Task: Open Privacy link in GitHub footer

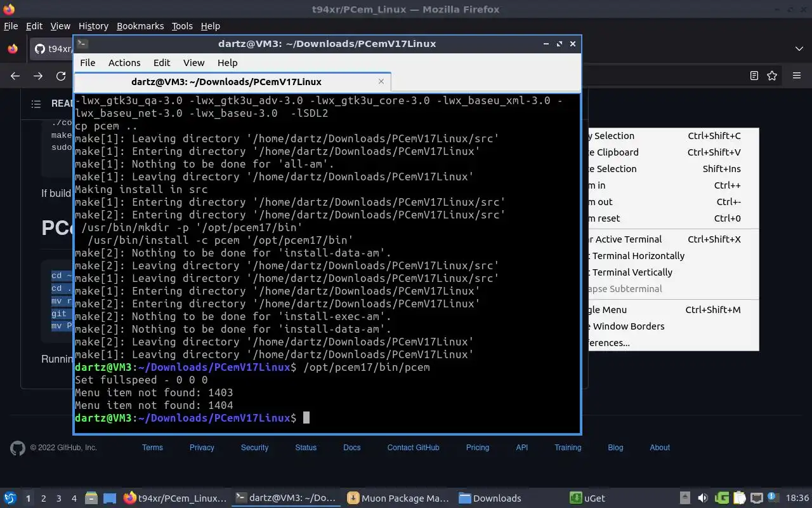Action: (x=202, y=448)
